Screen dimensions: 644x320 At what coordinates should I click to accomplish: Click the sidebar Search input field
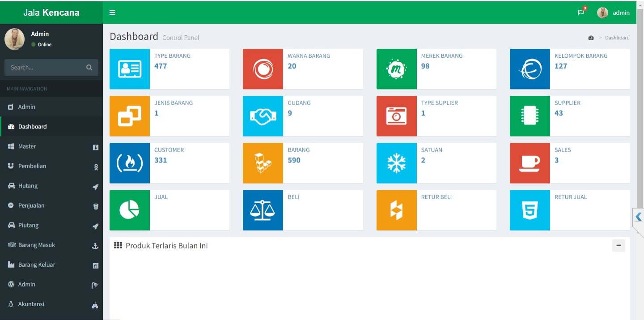click(45, 68)
